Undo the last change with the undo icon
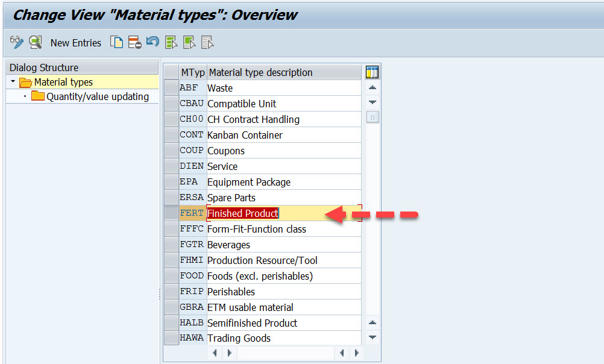The image size is (604, 364). (x=151, y=42)
